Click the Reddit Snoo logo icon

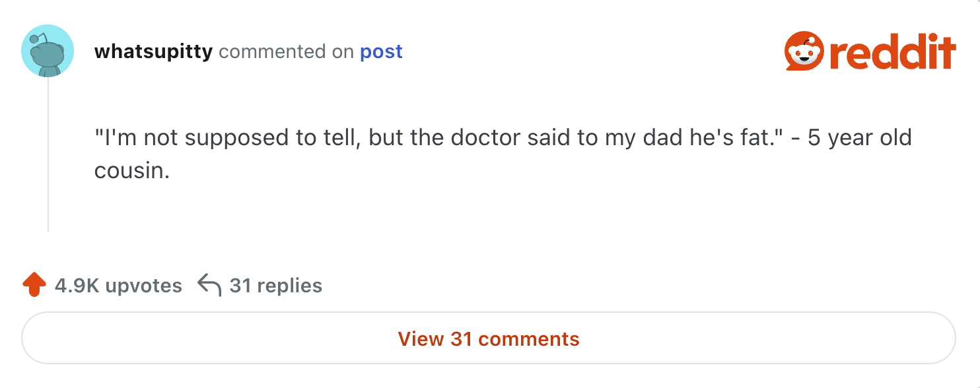point(804,51)
